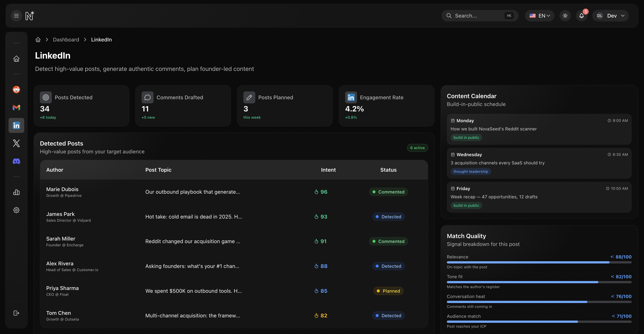Screen dimensions: 644x334
Task: Click the logout icon at sidebar bottom
Action: 16,313
